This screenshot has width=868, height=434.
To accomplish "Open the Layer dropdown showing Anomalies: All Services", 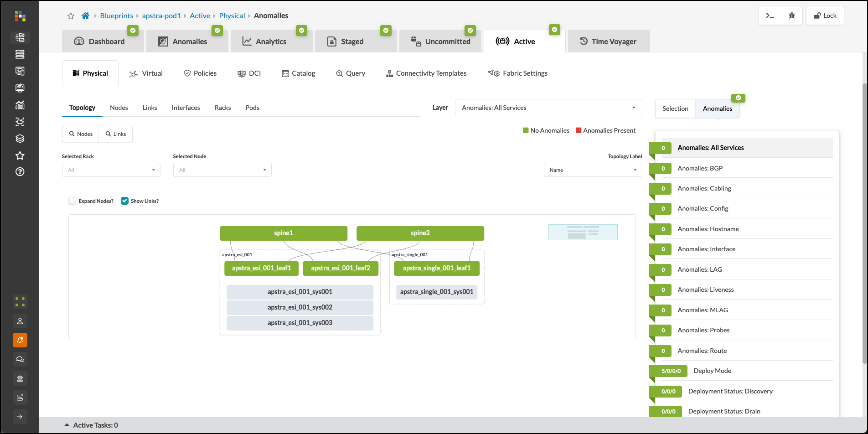I will click(548, 108).
